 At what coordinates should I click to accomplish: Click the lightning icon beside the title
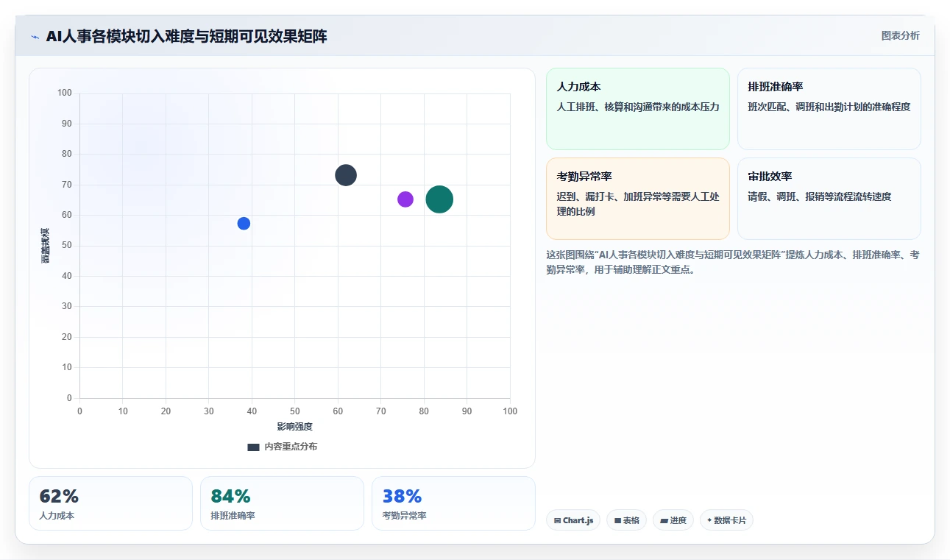pyautogui.click(x=35, y=37)
